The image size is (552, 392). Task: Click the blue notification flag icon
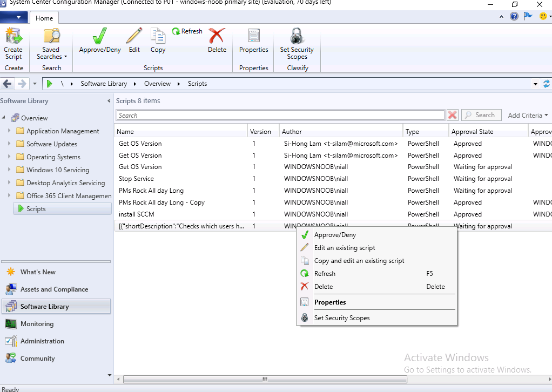(528, 17)
